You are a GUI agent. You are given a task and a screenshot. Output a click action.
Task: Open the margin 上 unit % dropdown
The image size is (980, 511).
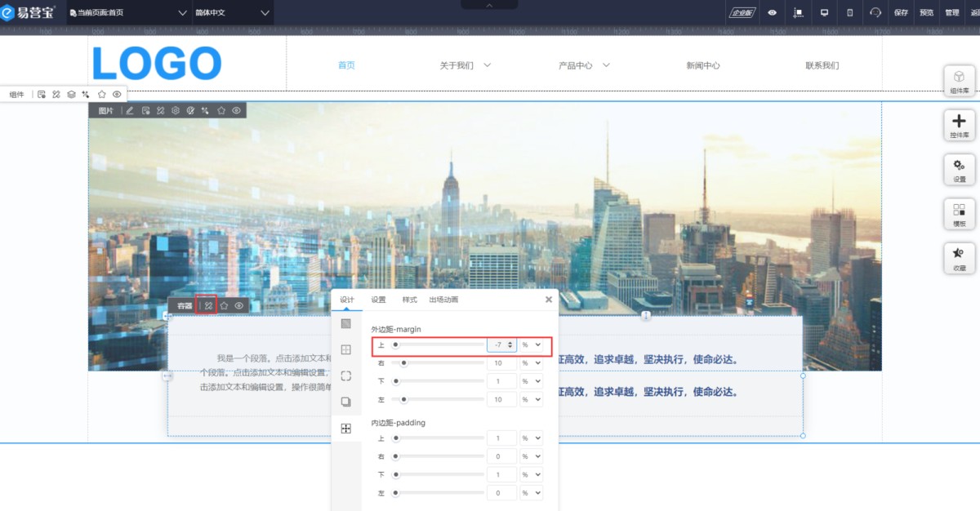point(532,345)
